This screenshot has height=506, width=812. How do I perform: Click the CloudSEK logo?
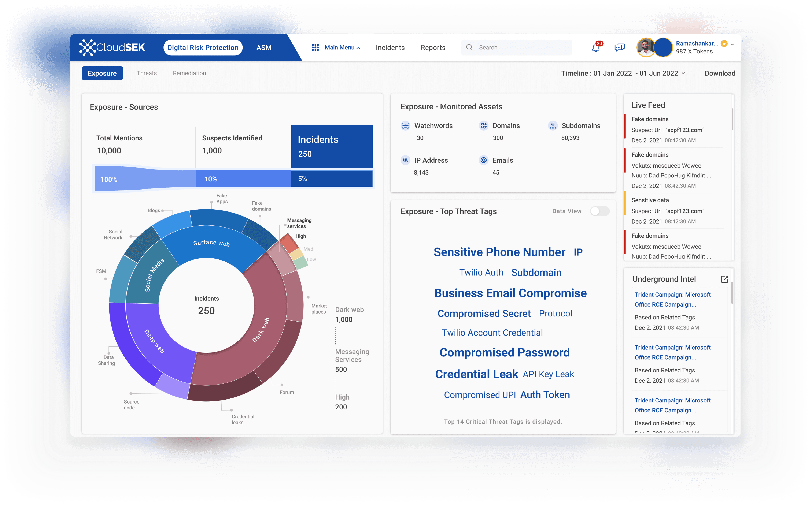(112, 48)
